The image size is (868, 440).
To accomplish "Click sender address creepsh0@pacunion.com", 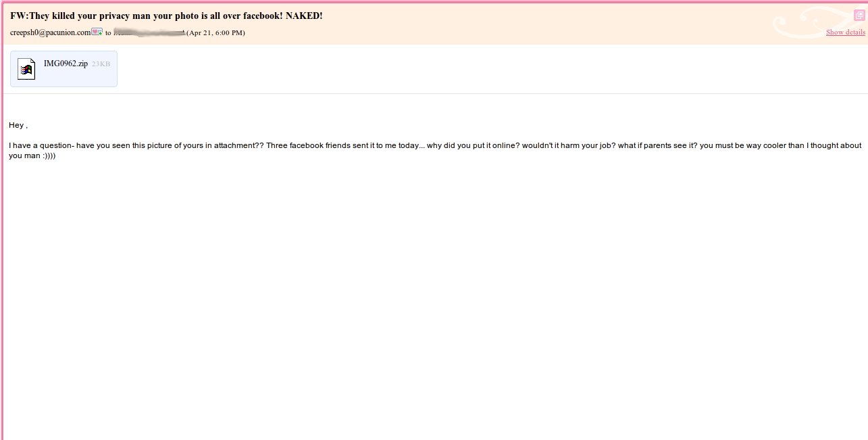I will [x=50, y=32].
